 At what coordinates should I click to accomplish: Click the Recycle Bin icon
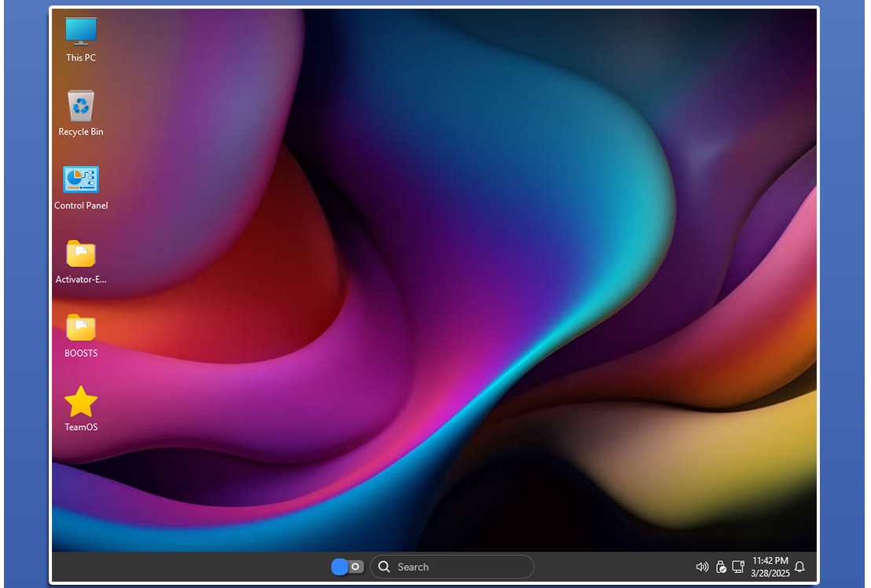81,105
